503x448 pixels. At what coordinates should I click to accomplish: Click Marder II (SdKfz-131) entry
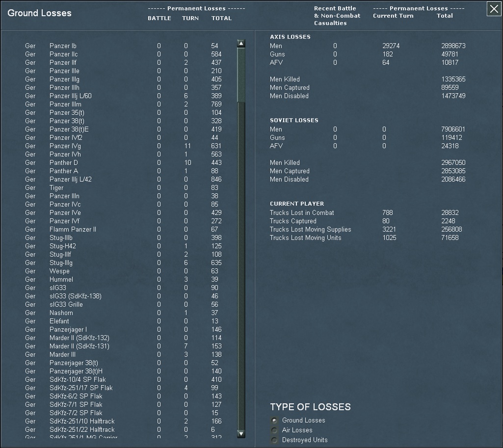tap(79, 346)
